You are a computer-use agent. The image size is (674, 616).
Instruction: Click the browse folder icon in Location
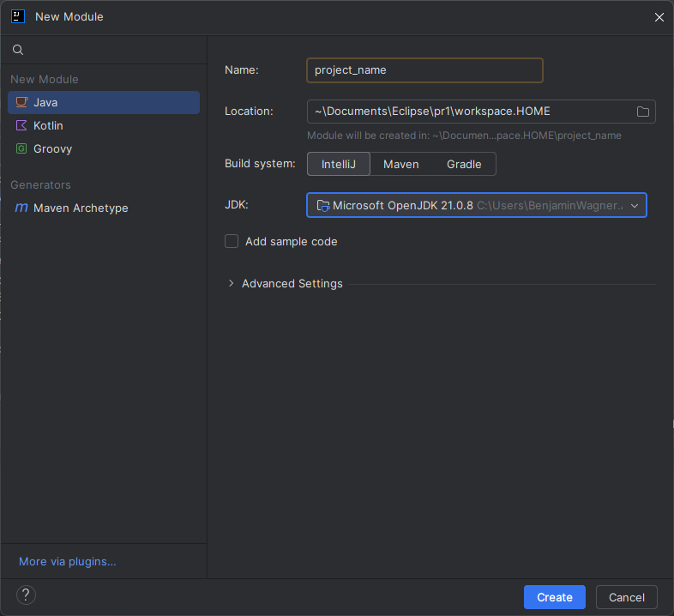click(x=642, y=112)
